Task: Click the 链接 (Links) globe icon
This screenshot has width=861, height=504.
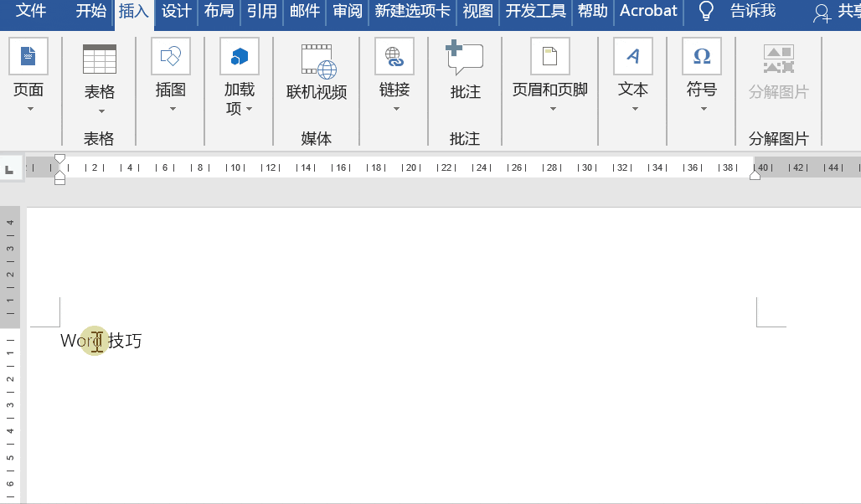Action: click(394, 57)
